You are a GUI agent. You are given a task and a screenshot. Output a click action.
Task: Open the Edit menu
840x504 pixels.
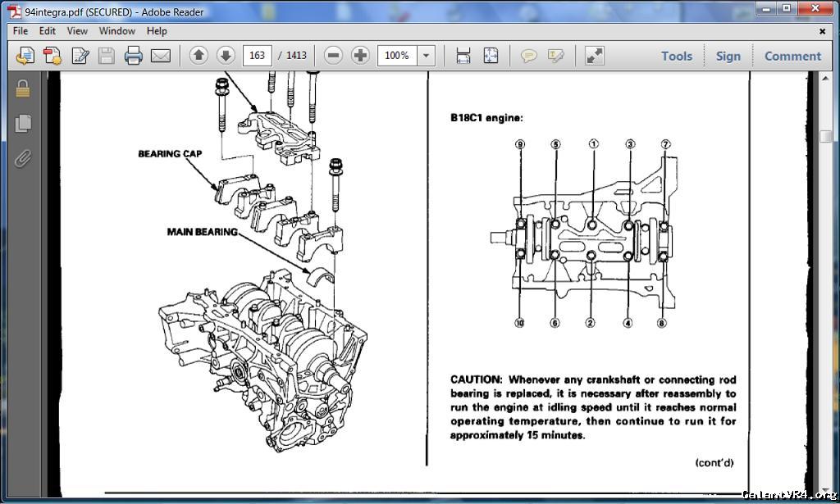(x=47, y=31)
